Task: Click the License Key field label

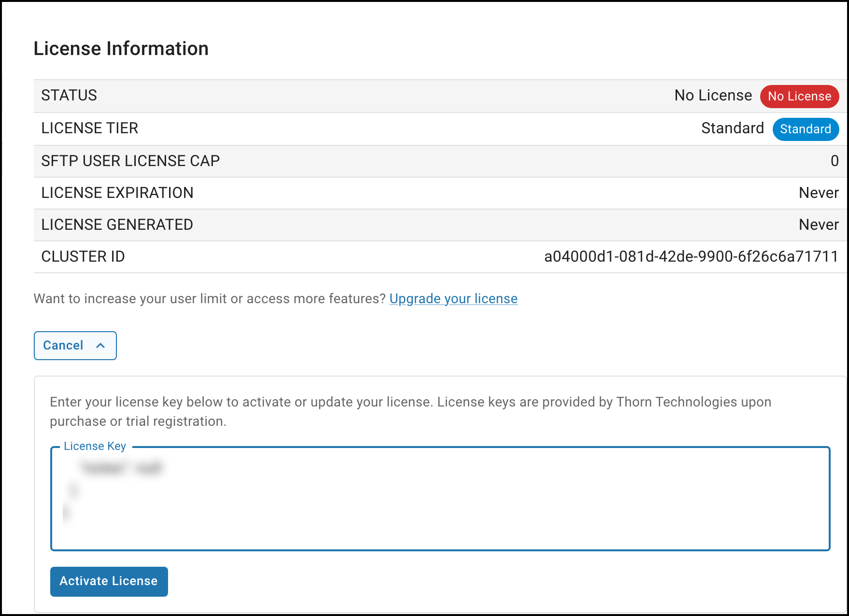Action: click(95, 446)
